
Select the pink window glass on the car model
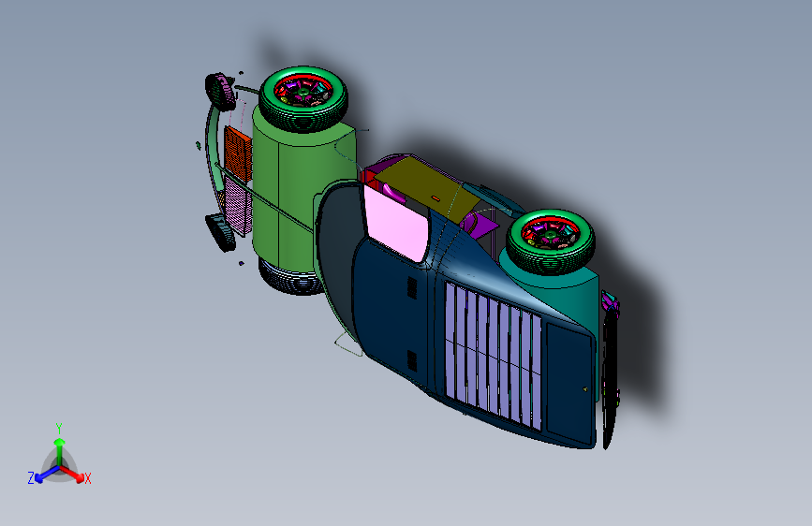point(395,223)
